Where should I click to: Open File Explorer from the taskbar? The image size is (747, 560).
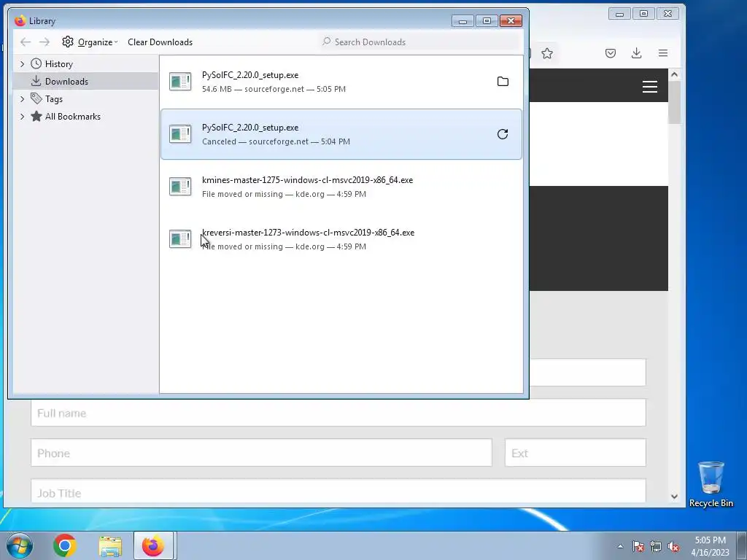110,545
